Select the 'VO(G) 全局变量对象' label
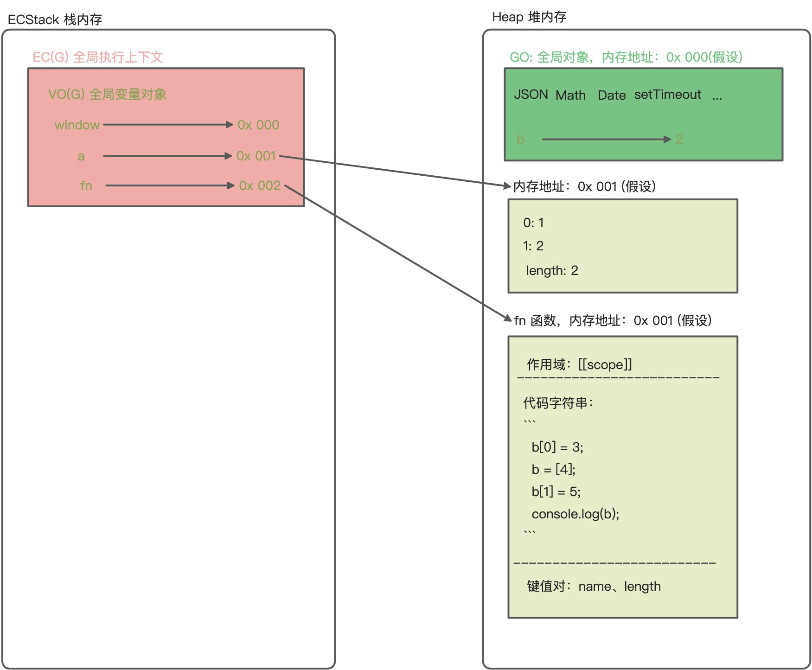812x670 pixels. [x=107, y=94]
